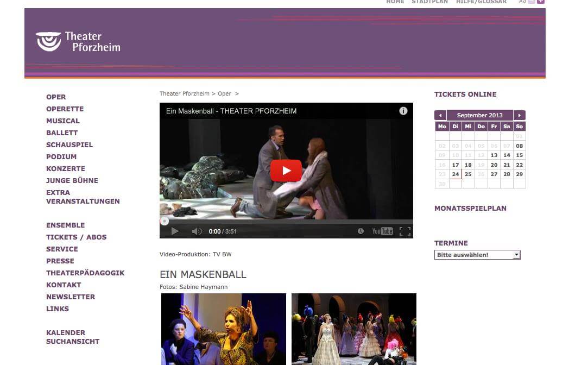Open the ball gowns stage photo thumbnail
This screenshot has height=365, width=588.
354,329
